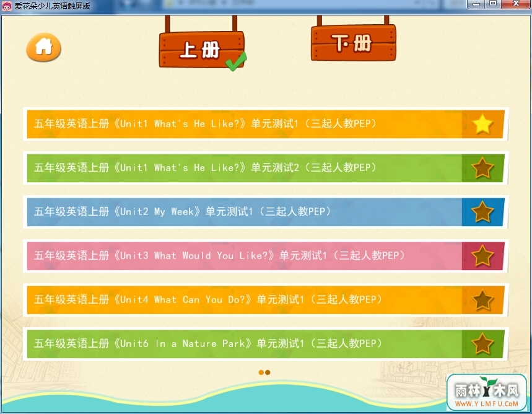Click the star on Unit1 单元测试2 row
532x414 pixels.
click(482, 168)
